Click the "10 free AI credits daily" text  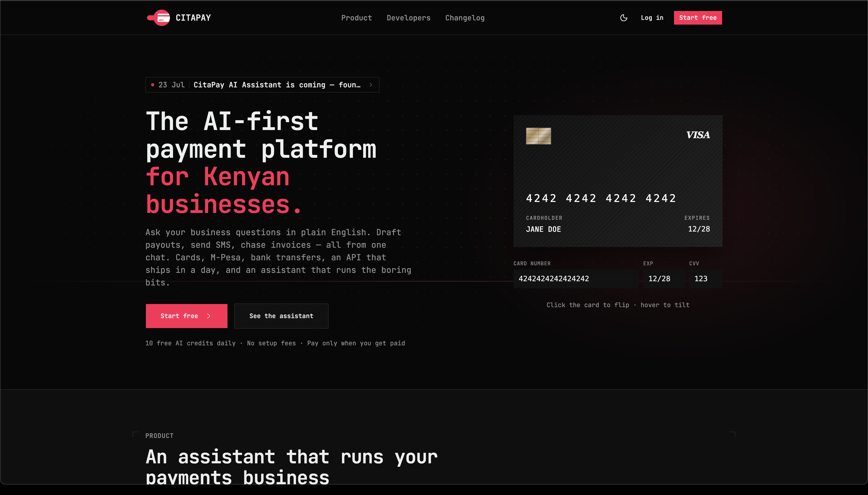191,343
